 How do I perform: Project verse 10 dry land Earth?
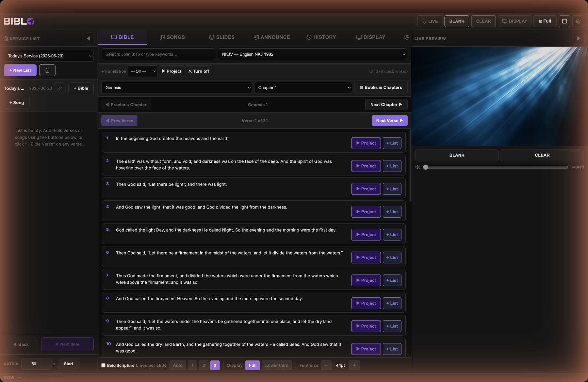(366, 349)
